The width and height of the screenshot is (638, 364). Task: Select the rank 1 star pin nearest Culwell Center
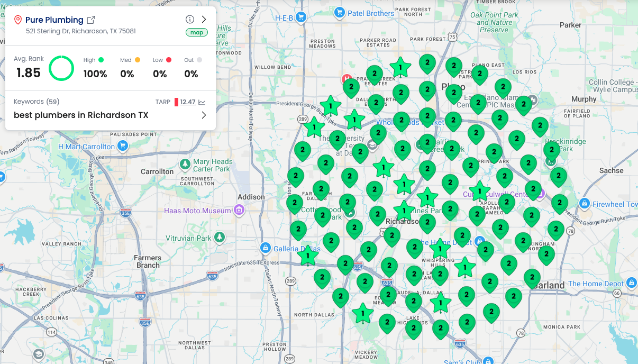[479, 191]
